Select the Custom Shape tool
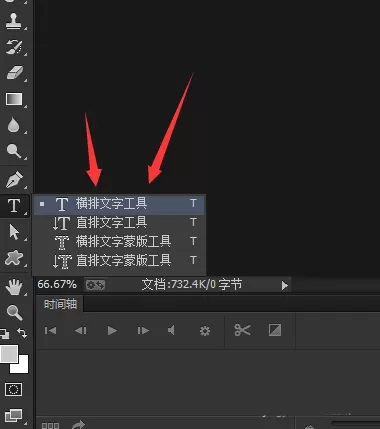The width and height of the screenshot is (380, 429). pyautogui.click(x=14, y=258)
